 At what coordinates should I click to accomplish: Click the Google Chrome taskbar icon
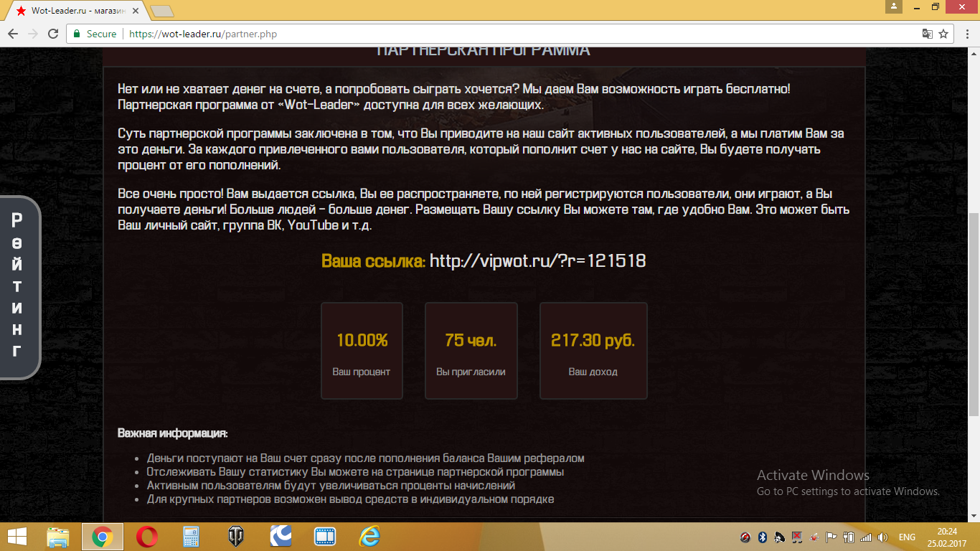coord(102,537)
